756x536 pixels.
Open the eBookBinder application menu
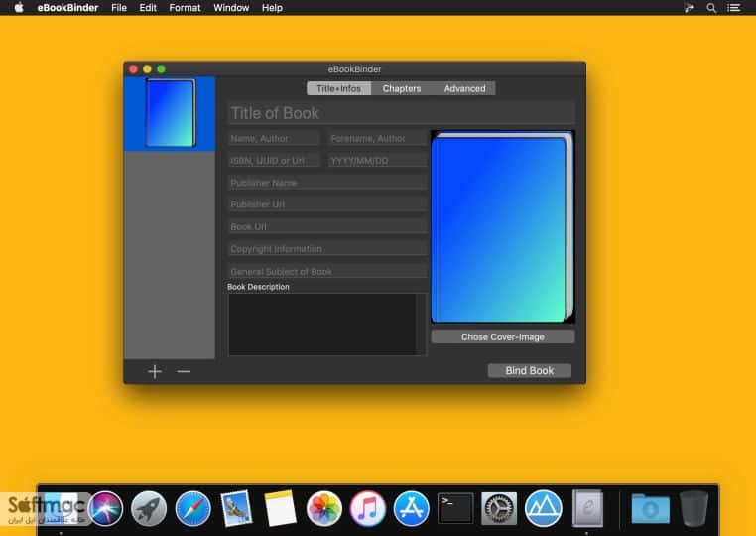(x=67, y=8)
